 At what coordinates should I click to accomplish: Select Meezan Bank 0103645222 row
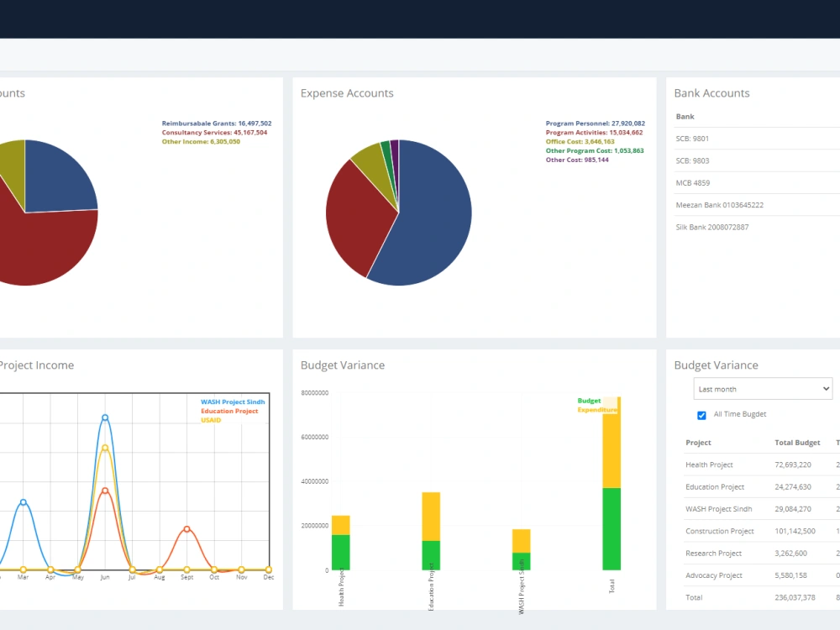(757, 205)
